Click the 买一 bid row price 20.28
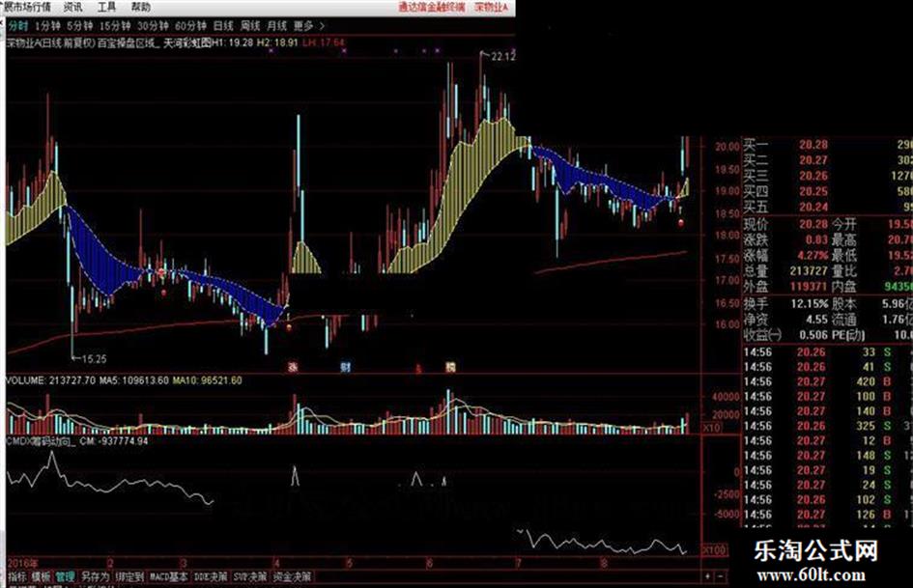The height and width of the screenshot is (588, 913). pos(813,145)
